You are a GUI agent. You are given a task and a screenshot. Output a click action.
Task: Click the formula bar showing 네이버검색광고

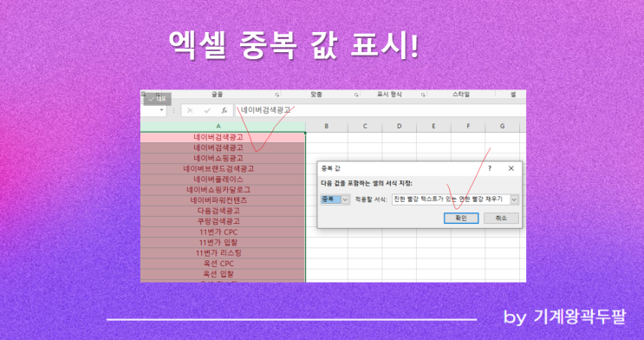pyautogui.click(x=381, y=110)
